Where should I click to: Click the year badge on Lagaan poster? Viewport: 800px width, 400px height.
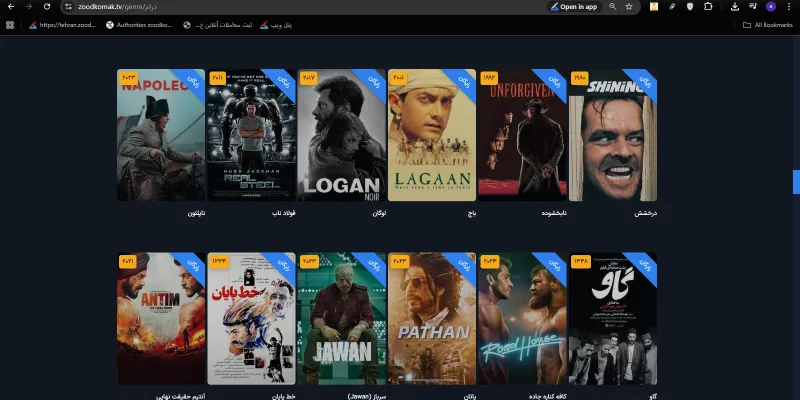[x=399, y=78]
